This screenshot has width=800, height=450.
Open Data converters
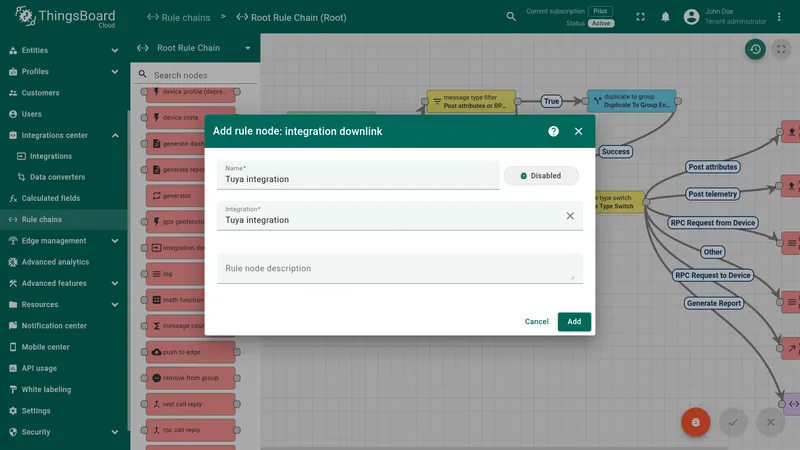(63, 177)
